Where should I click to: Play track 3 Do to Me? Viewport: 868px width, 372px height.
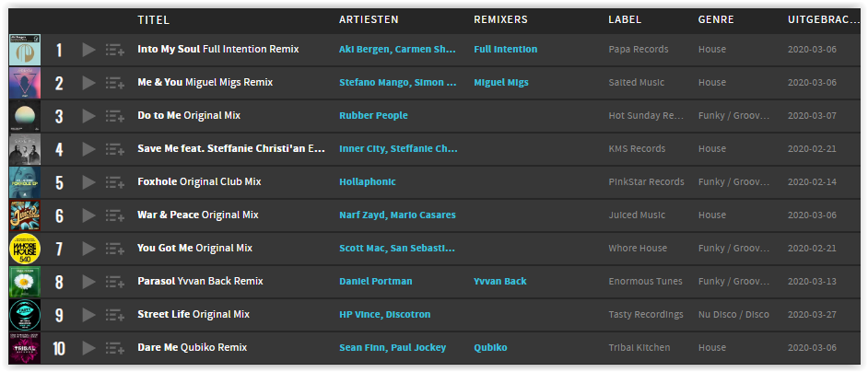(88, 116)
